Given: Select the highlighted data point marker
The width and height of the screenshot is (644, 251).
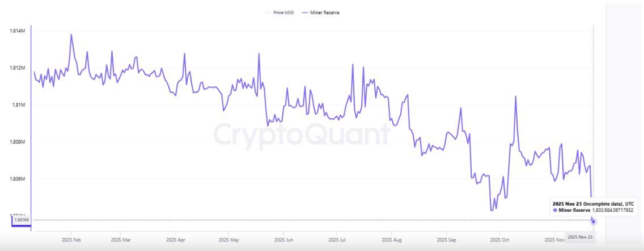Looking at the screenshot, I should click(594, 221).
